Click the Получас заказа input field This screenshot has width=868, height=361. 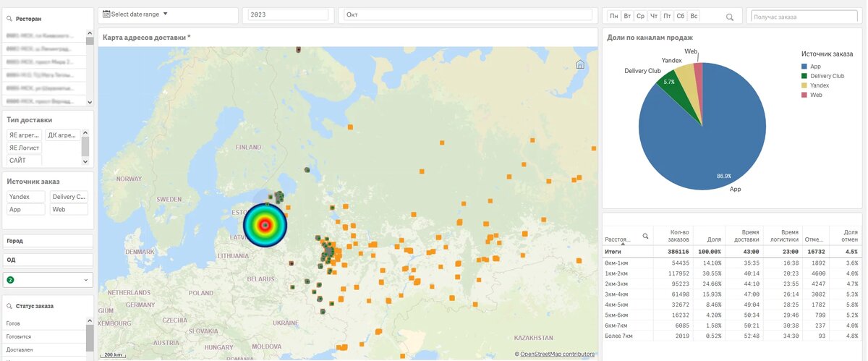coord(805,16)
